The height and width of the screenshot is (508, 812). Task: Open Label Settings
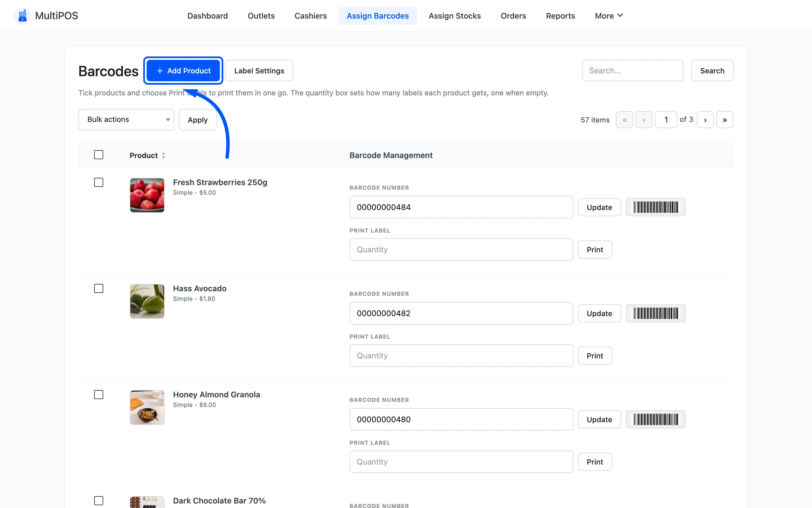[259, 71]
